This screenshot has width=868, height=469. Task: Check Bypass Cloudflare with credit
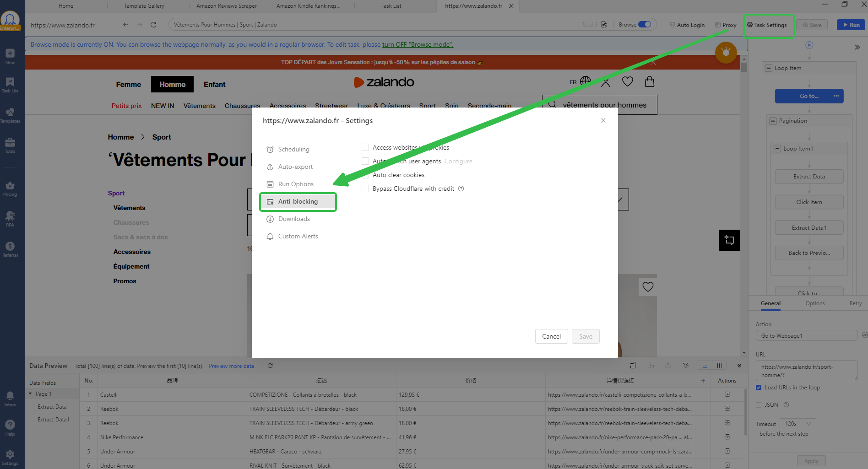(365, 189)
